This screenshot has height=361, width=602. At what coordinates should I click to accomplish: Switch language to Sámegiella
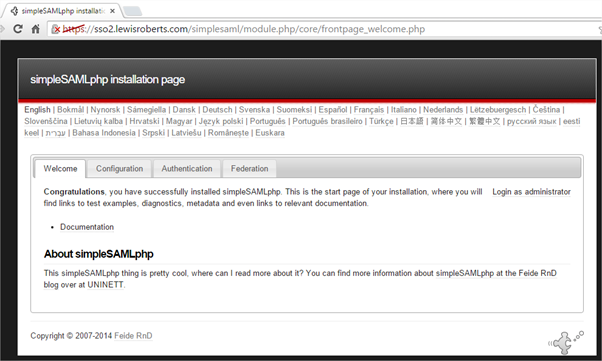pos(146,110)
